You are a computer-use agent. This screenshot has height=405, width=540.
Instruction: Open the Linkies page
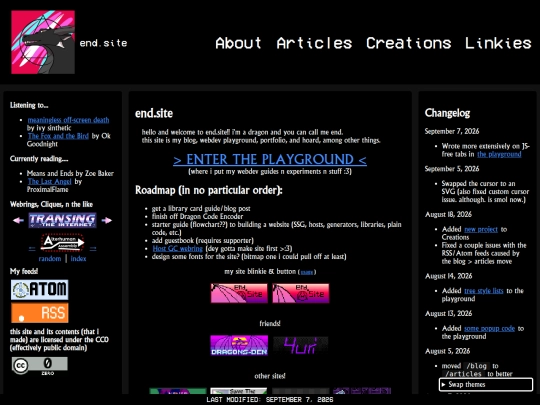coord(498,43)
